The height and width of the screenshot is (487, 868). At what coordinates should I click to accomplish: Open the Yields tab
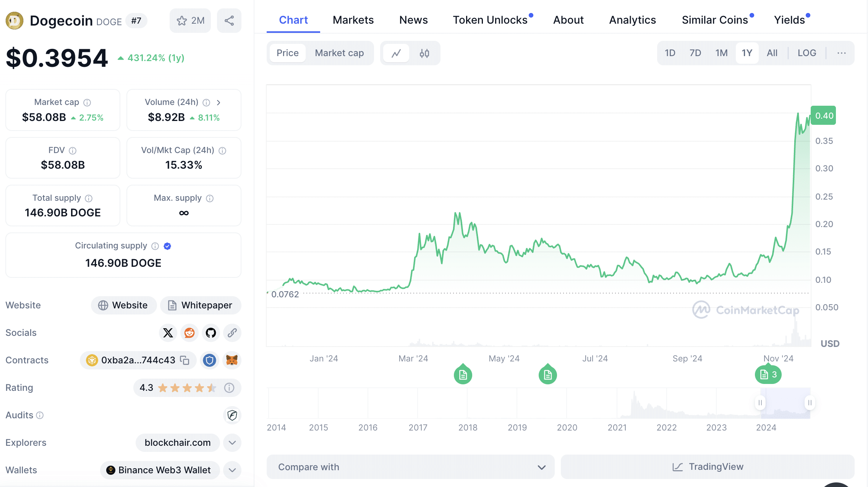click(x=789, y=20)
